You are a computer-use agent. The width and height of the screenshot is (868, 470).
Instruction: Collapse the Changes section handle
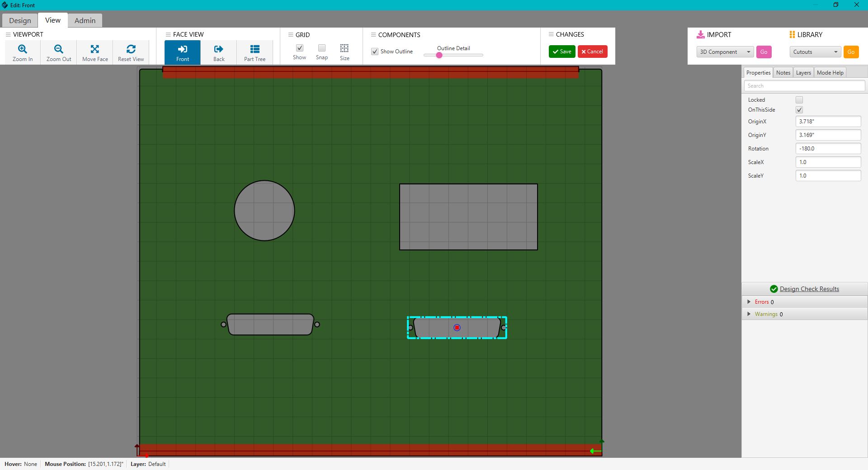click(x=551, y=34)
